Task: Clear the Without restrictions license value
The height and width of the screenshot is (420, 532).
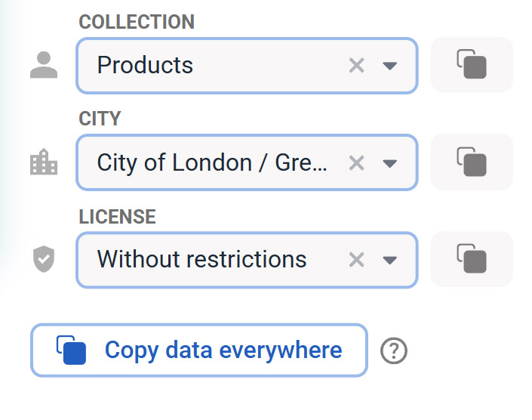Action: click(356, 260)
